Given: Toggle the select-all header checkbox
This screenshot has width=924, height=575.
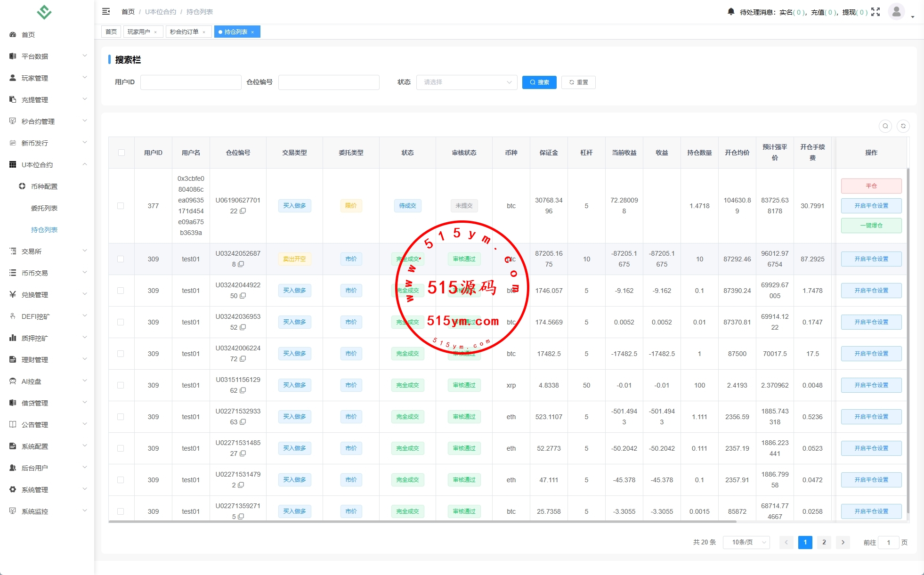Looking at the screenshot, I should click(122, 153).
